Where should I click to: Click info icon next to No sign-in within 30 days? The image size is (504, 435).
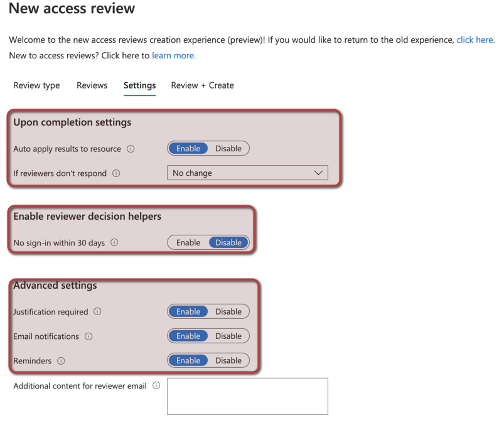[x=114, y=242]
